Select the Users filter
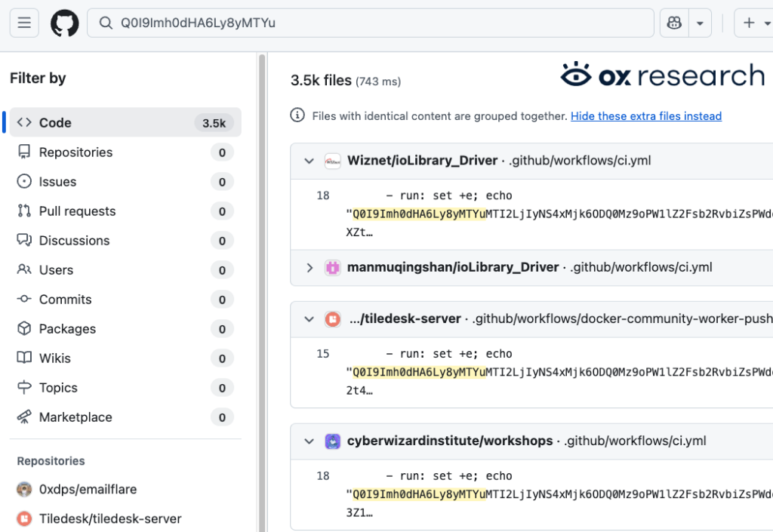The height and width of the screenshot is (532, 773). tap(126, 270)
